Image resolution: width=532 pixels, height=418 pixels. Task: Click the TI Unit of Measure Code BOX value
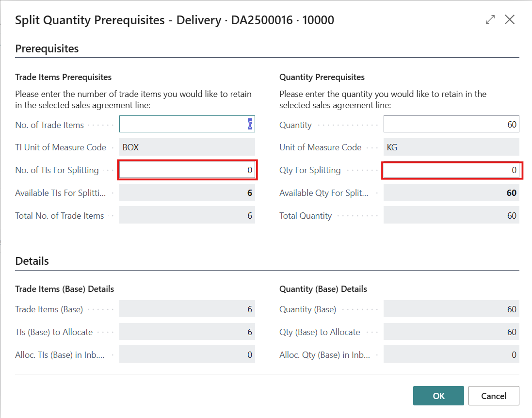click(x=187, y=147)
